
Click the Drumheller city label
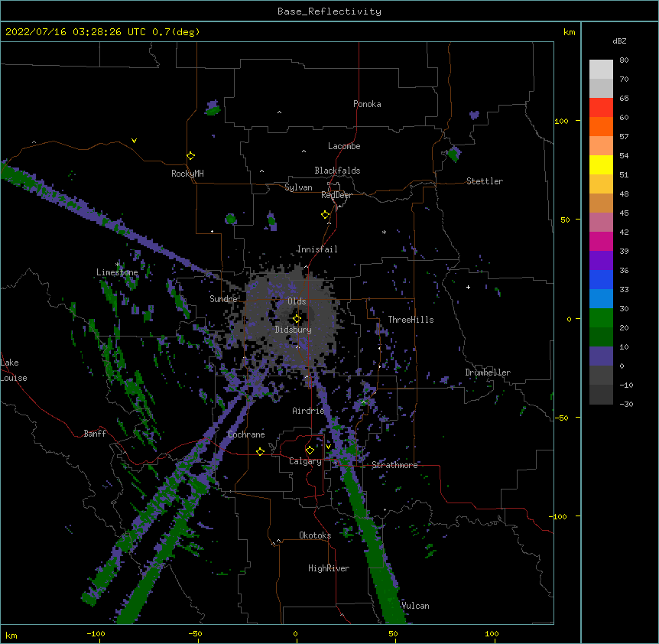click(488, 372)
